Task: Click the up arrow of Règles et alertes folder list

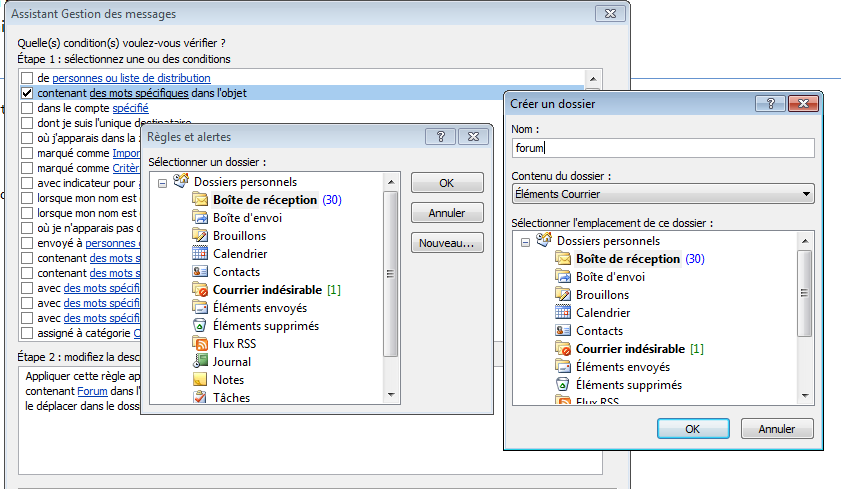Action: pos(391,182)
